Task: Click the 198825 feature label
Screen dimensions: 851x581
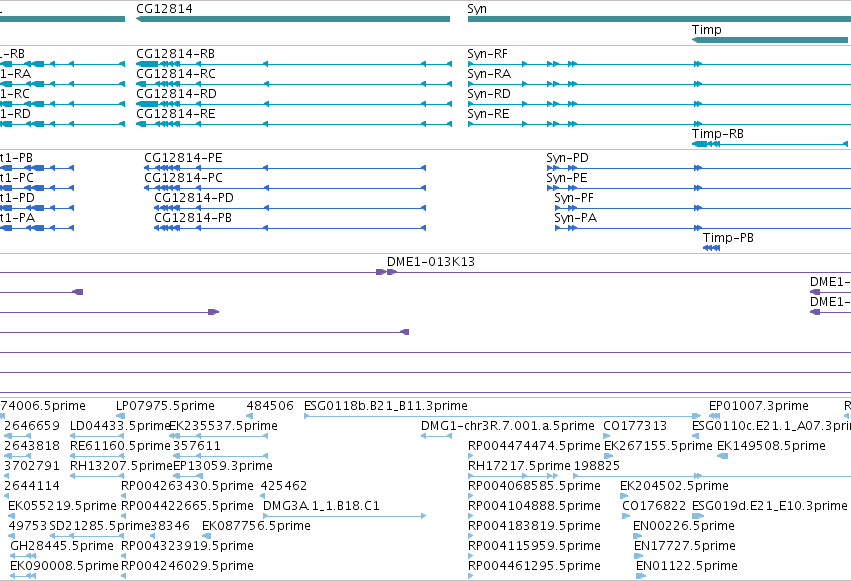Action: tap(596, 466)
